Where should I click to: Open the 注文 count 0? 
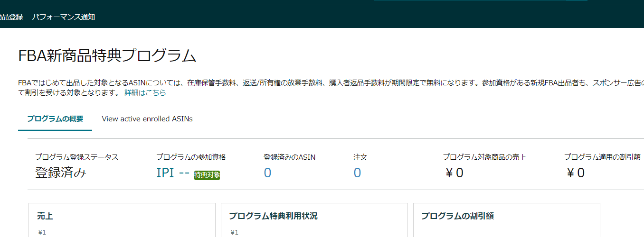tap(357, 173)
